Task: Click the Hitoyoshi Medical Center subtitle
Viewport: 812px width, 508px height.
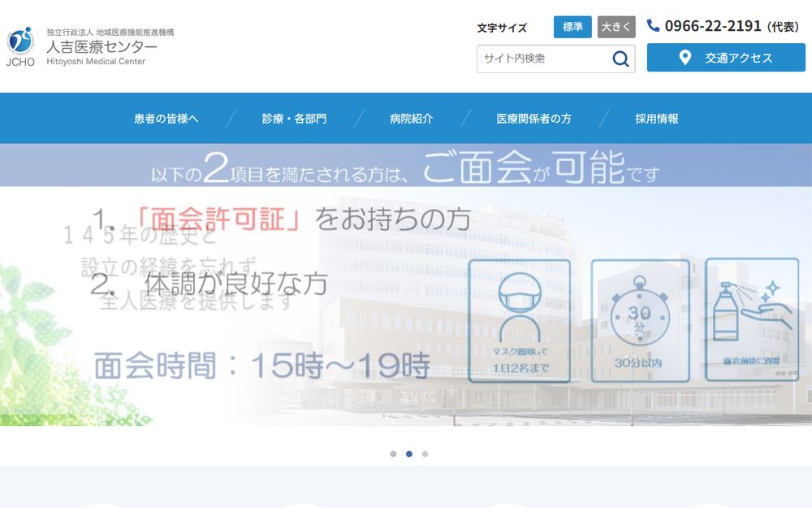Action: tap(96, 62)
